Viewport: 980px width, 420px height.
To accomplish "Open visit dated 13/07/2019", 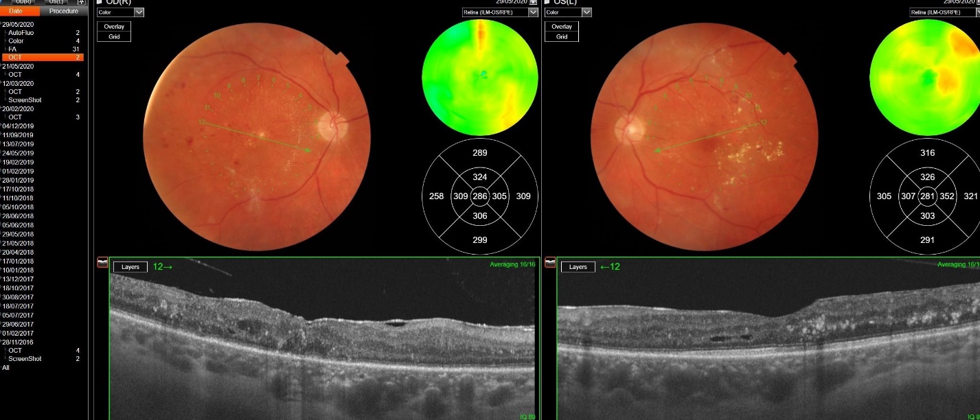I will (x=18, y=144).
